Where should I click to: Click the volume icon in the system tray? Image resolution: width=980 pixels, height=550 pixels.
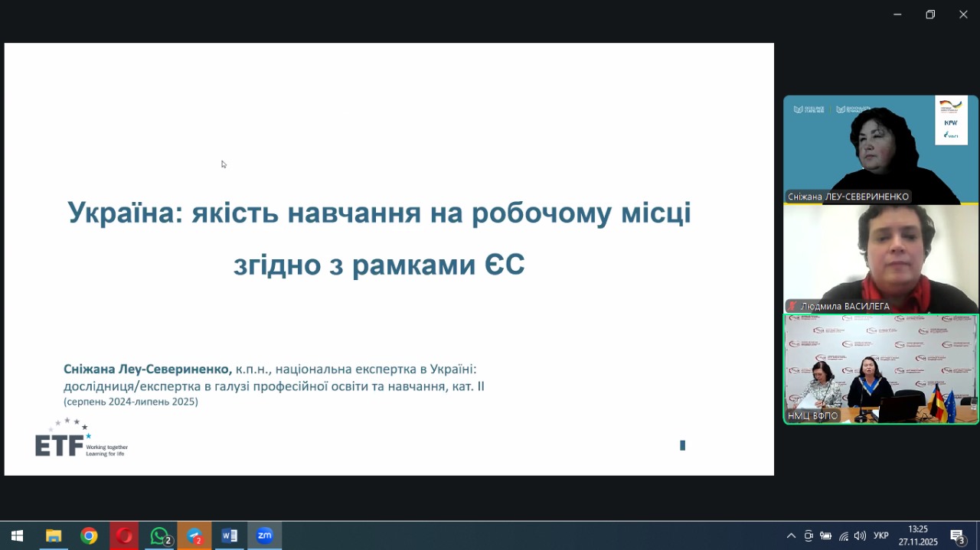859,536
